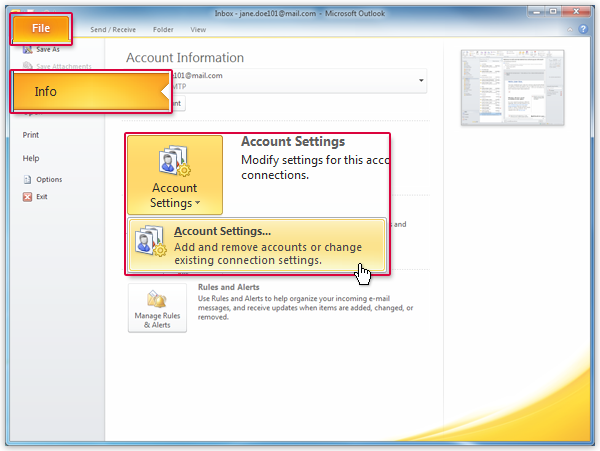Screen dimensions: 600x451
Task: Open the File tab
Action: point(41,28)
